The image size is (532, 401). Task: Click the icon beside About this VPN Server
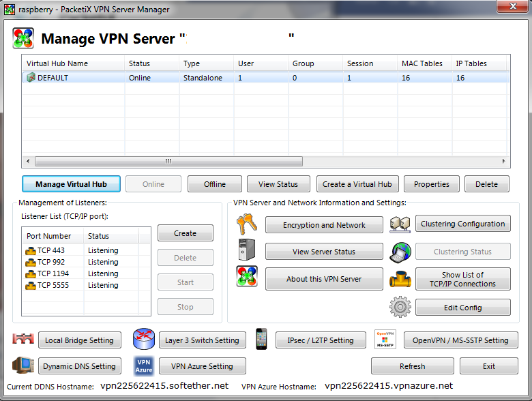[247, 276]
